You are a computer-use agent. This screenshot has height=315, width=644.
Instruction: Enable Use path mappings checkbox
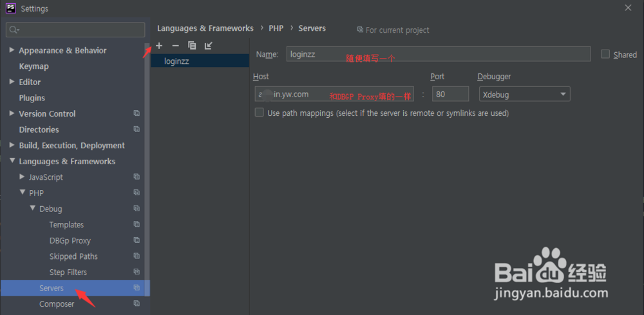259,113
